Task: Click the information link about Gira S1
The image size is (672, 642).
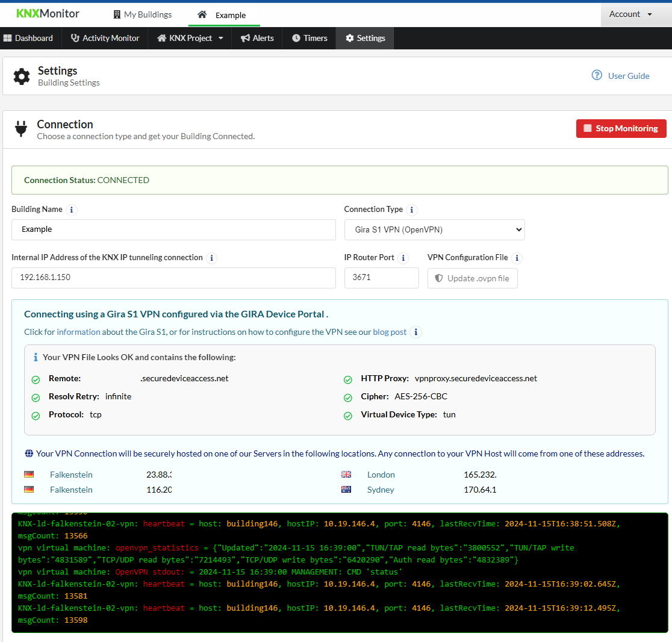Action: pyautogui.click(x=78, y=332)
